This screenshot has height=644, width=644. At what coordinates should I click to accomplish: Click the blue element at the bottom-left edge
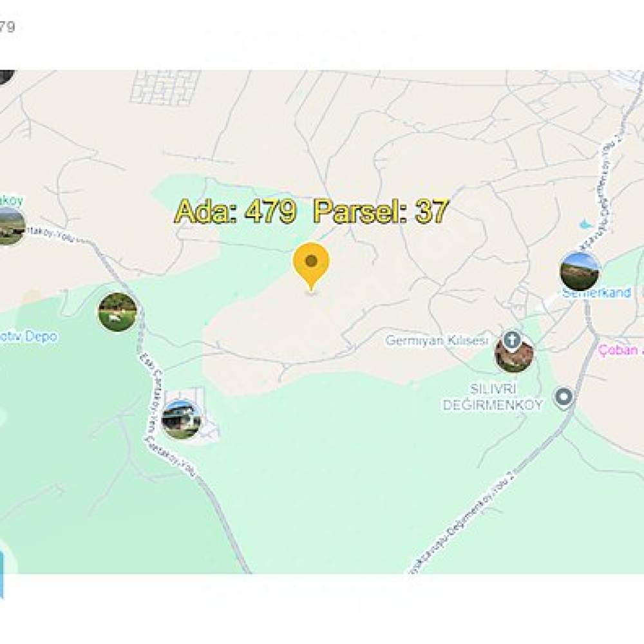click(x=2, y=575)
